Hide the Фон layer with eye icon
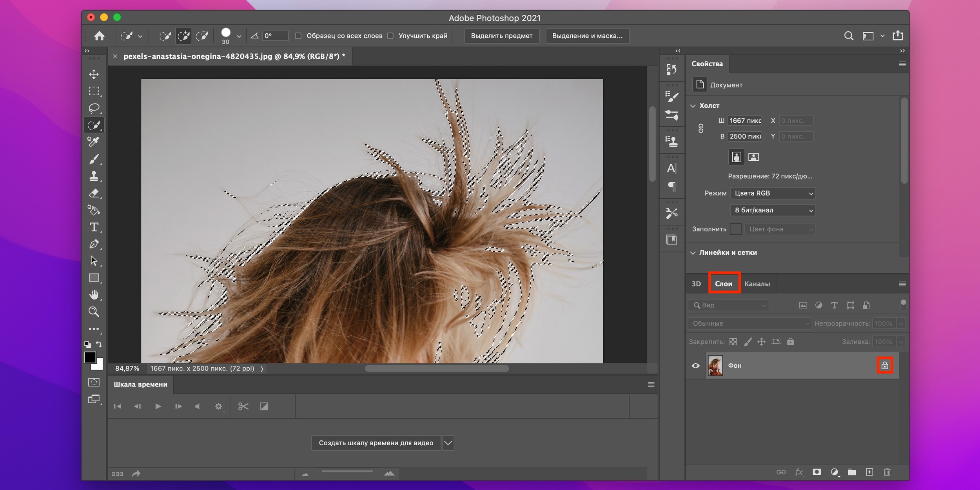This screenshot has height=490, width=980. coord(696,366)
